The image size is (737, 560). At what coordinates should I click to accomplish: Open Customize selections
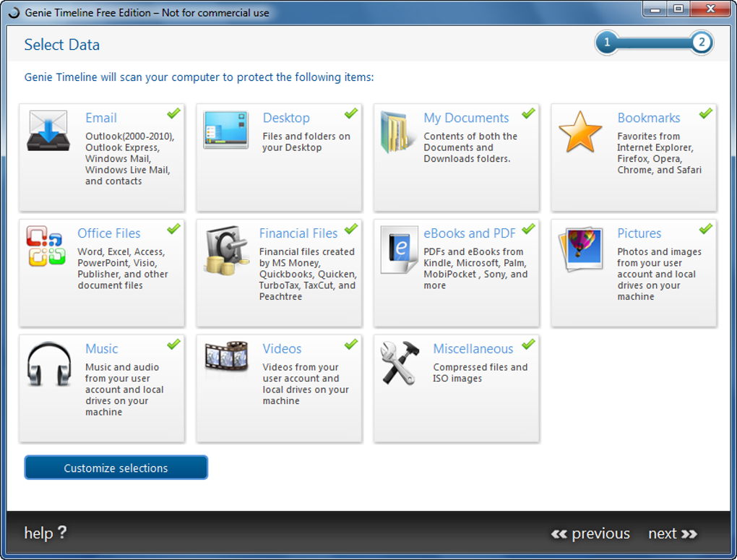[116, 468]
